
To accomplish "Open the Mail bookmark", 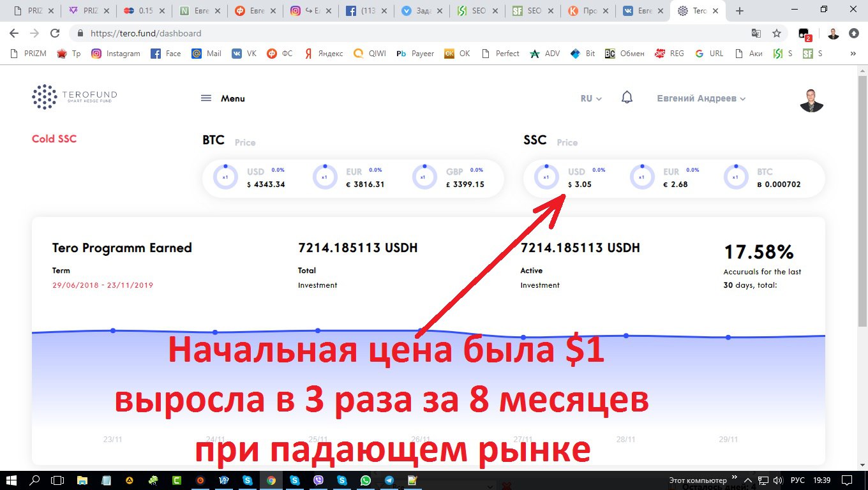I will click(206, 54).
